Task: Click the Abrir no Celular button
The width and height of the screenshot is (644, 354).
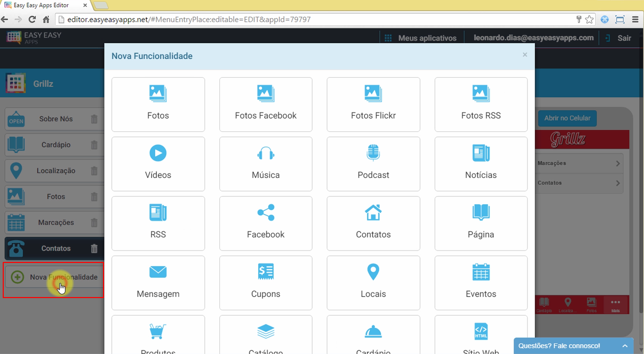Action: pyautogui.click(x=567, y=118)
